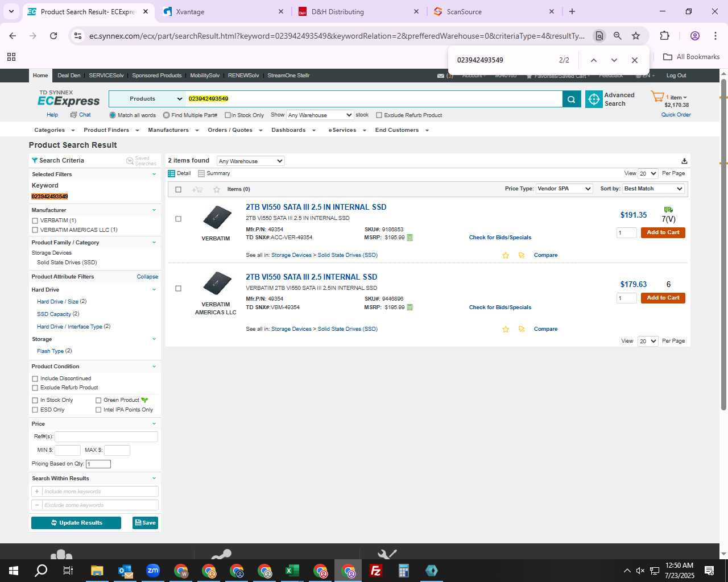728x582 pixels.
Task: Open Products search type dropdown
Action: tap(148, 99)
